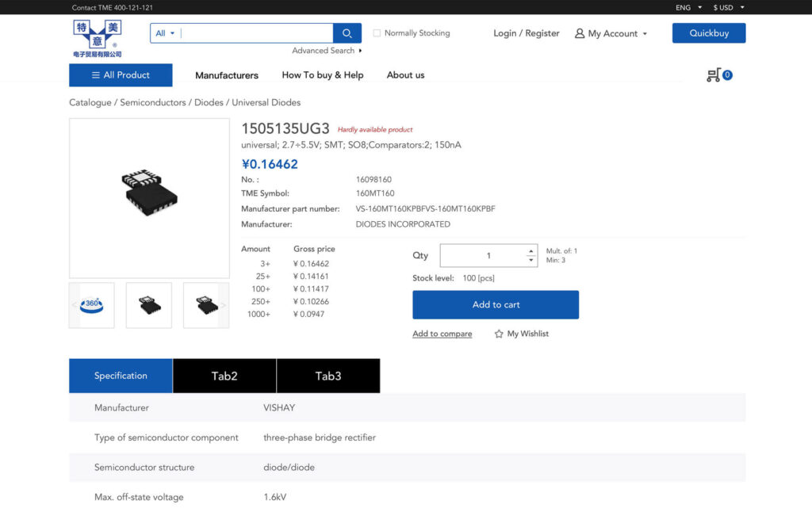Click the Hardly available product label
The image size is (812, 508).
tap(375, 129)
